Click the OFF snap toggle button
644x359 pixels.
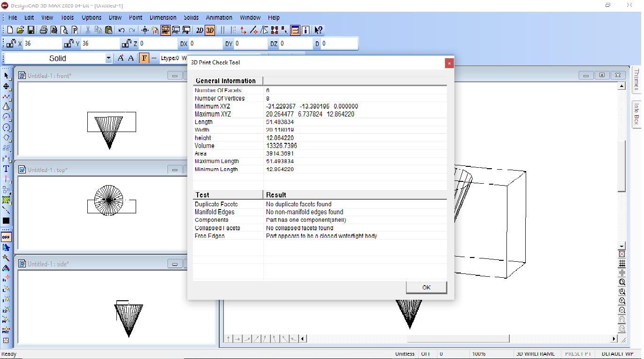[6, 237]
